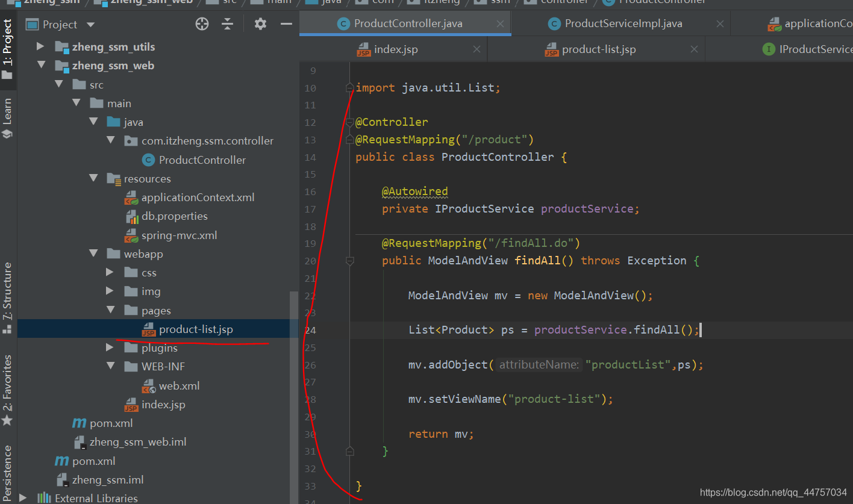Click the locate/scroll-from-source target icon
The height and width of the screenshot is (504, 853).
click(202, 24)
